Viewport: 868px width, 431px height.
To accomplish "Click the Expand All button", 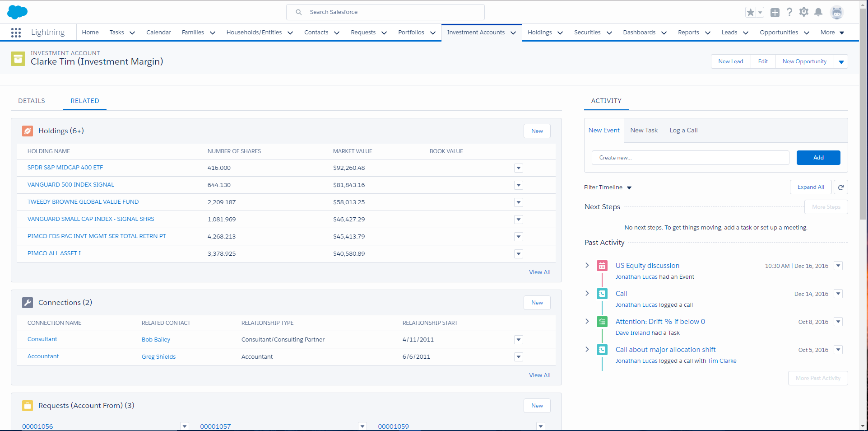I will pyautogui.click(x=811, y=187).
